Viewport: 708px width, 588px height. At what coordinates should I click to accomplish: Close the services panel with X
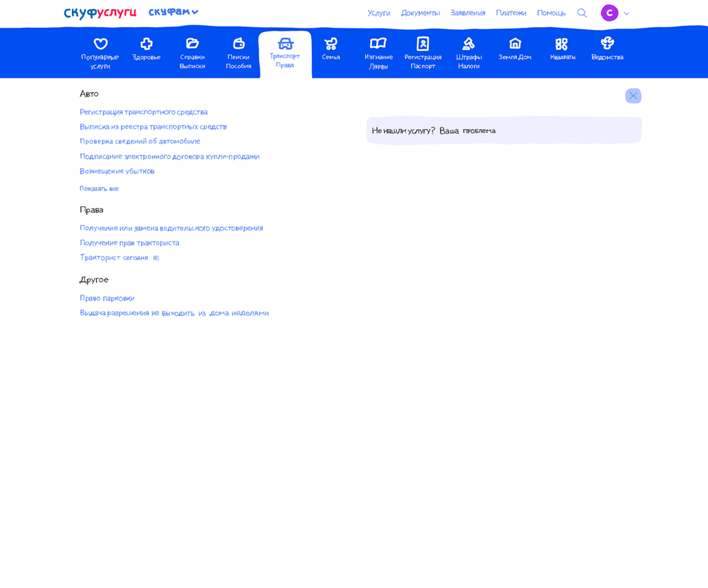click(x=633, y=96)
